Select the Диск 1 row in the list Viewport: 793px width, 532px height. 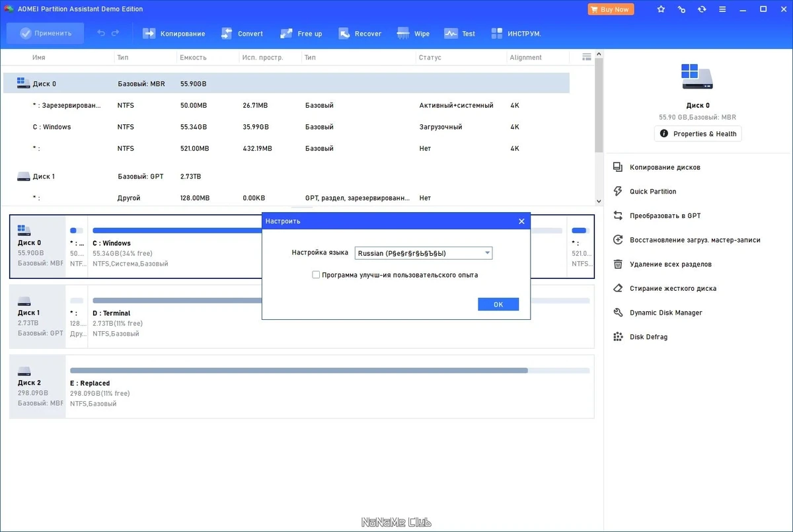286,176
